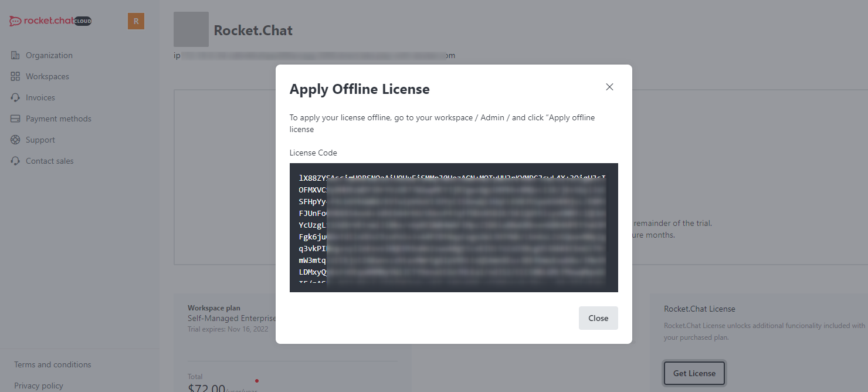
Task: Click the Rocket.Chat Cloud logo
Action: pyautogui.click(x=50, y=21)
